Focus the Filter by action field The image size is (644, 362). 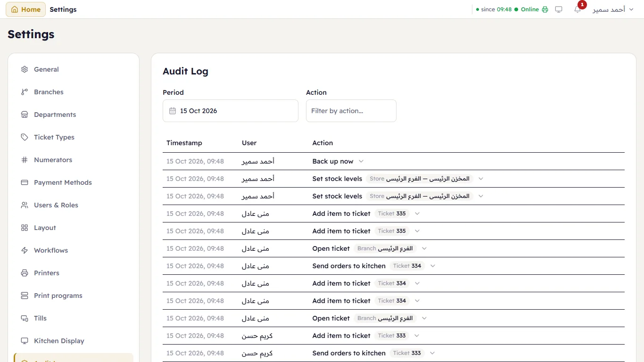pyautogui.click(x=351, y=111)
